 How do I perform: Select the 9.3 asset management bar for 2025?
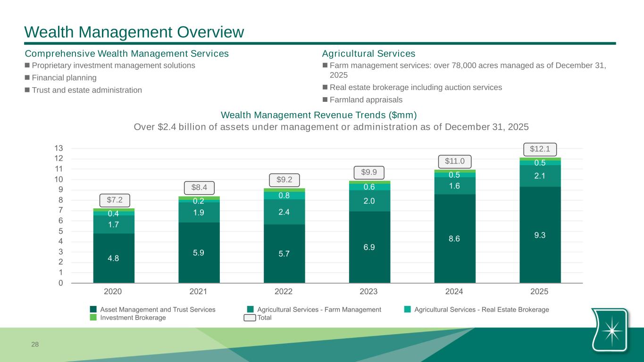[540, 235]
